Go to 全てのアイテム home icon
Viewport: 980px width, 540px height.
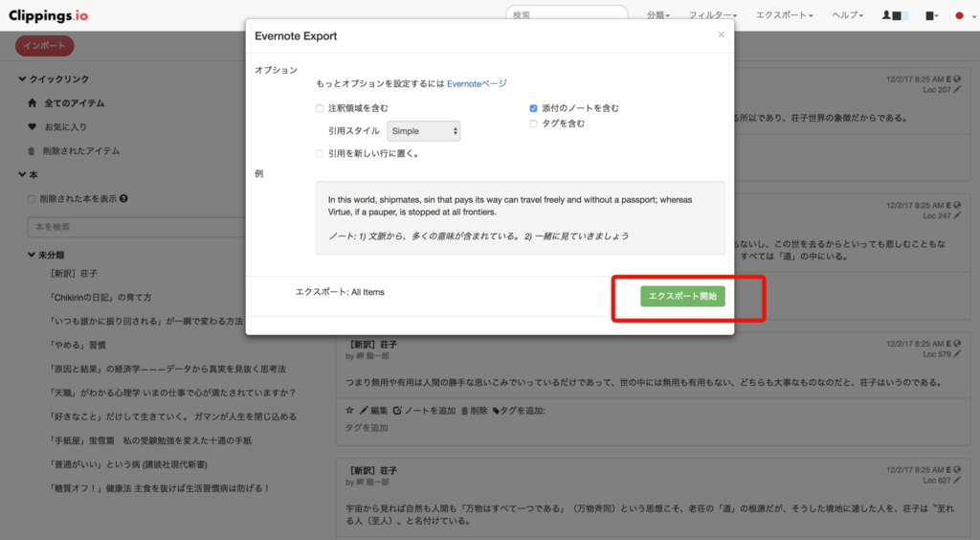(33, 103)
